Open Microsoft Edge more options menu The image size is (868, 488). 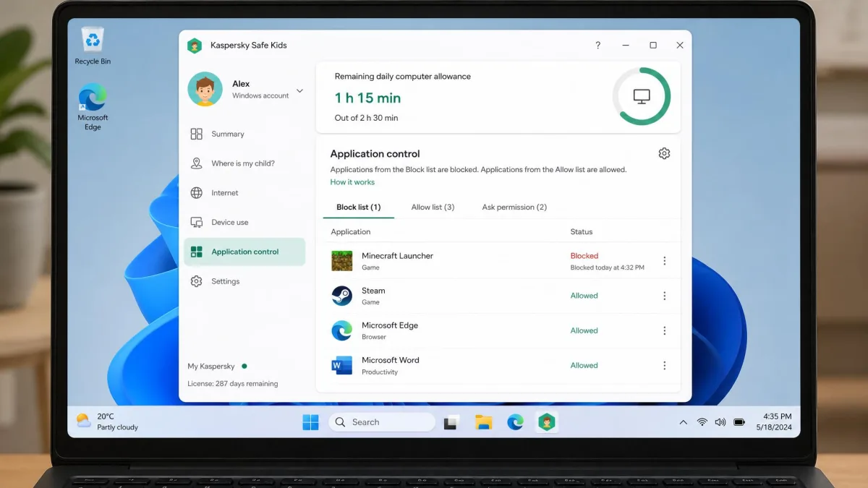pos(665,330)
